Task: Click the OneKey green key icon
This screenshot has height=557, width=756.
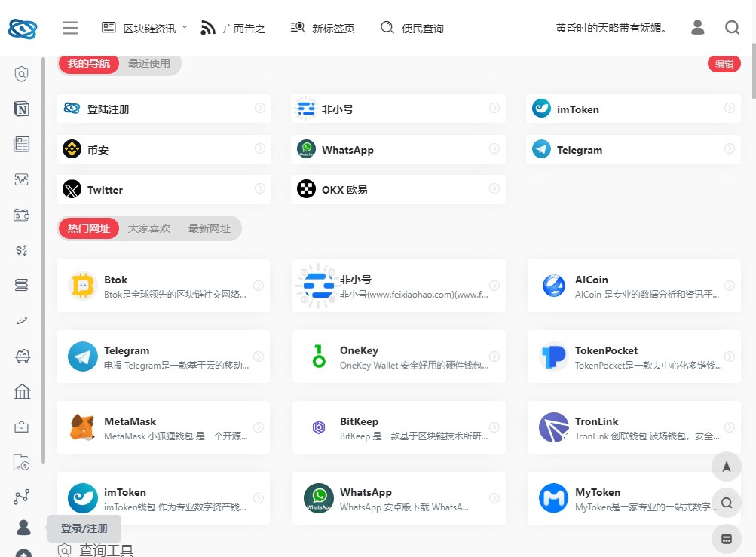Action: click(318, 357)
